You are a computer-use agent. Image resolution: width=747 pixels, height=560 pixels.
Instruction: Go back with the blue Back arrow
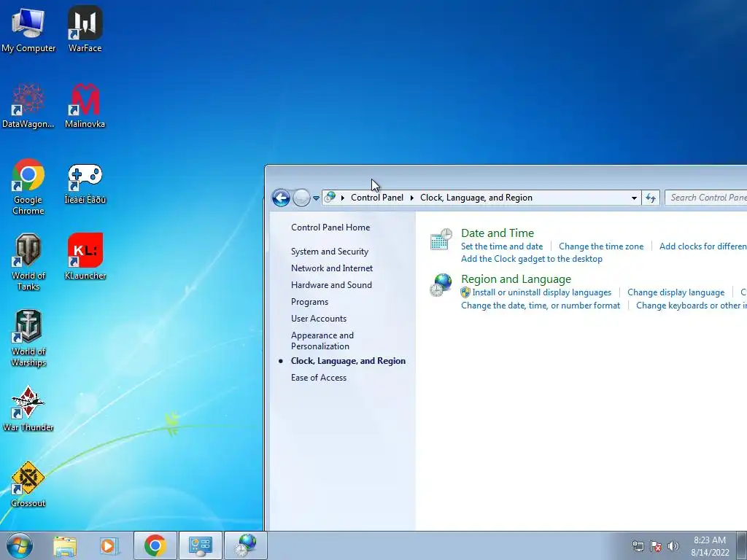(281, 198)
